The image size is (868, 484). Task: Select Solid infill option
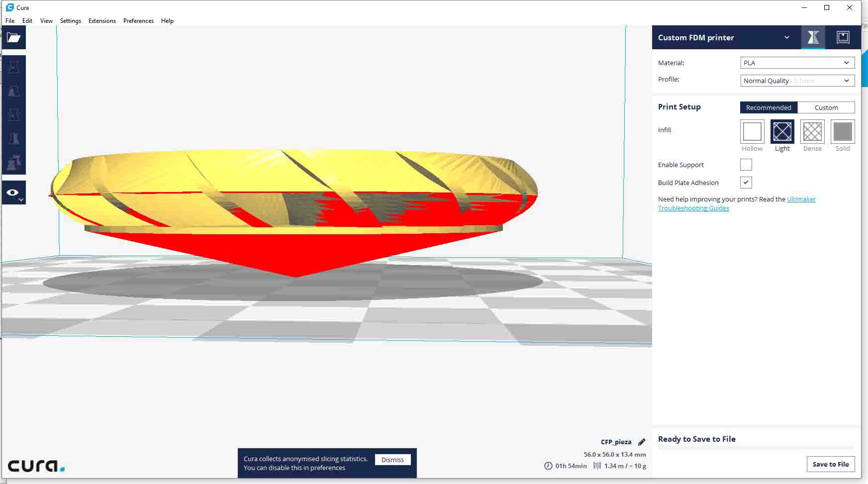coord(843,132)
